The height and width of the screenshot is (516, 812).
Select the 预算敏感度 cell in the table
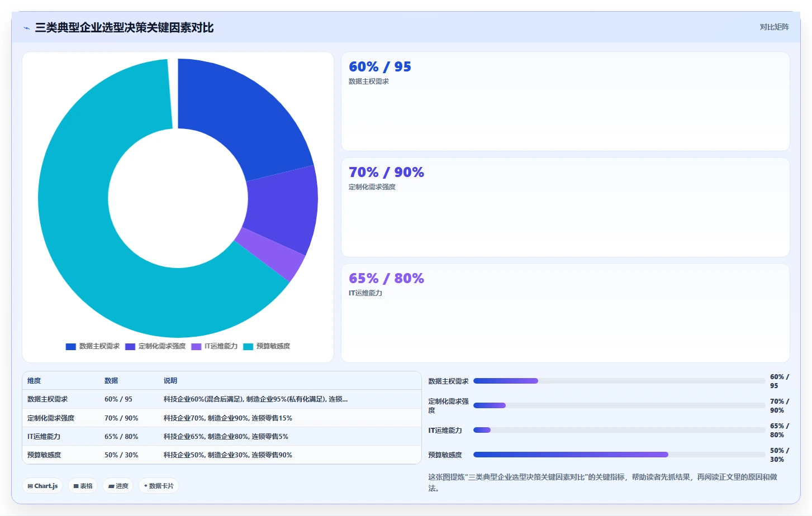click(x=44, y=455)
